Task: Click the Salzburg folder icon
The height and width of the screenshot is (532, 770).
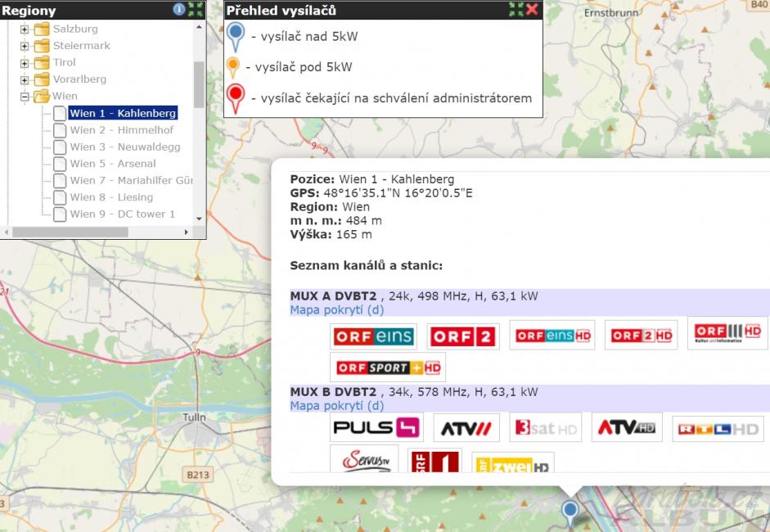Action: (x=42, y=29)
